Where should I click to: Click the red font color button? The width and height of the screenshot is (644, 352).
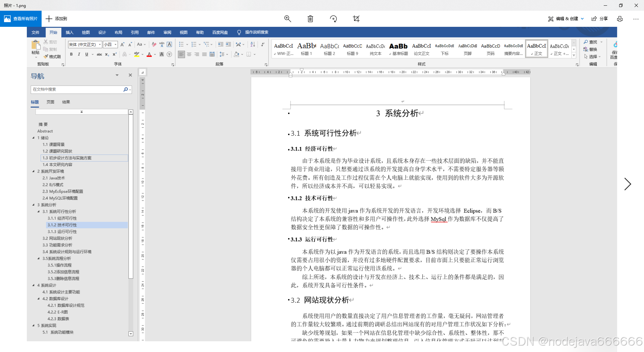click(149, 54)
